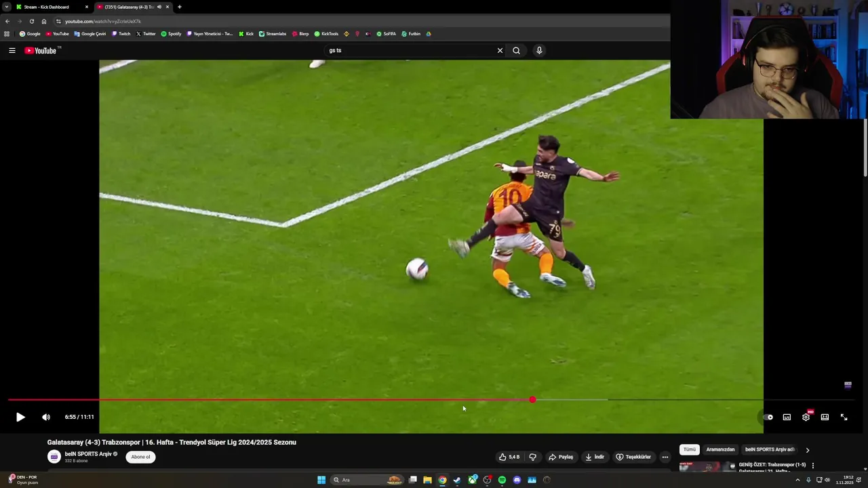This screenshot has height=488, width=868.
Task: Exit theater mode with the player icon
Action: [825, 417]
